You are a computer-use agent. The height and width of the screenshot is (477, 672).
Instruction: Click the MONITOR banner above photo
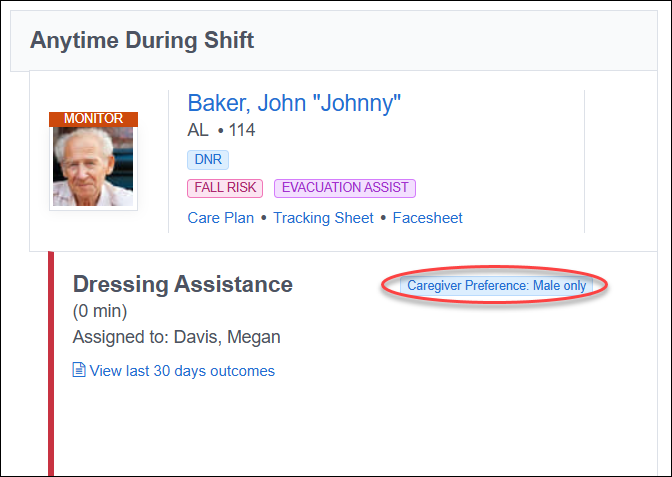pos(93,119)
